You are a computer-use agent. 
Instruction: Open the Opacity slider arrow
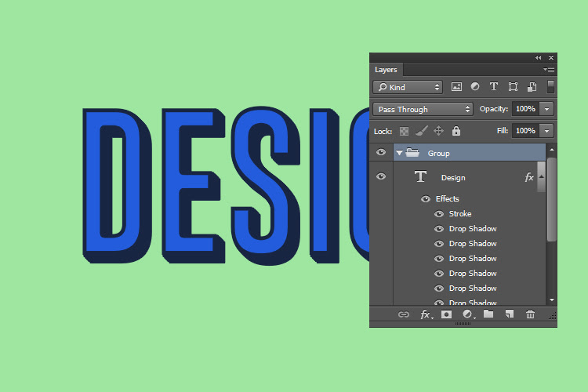pos(546,109)
